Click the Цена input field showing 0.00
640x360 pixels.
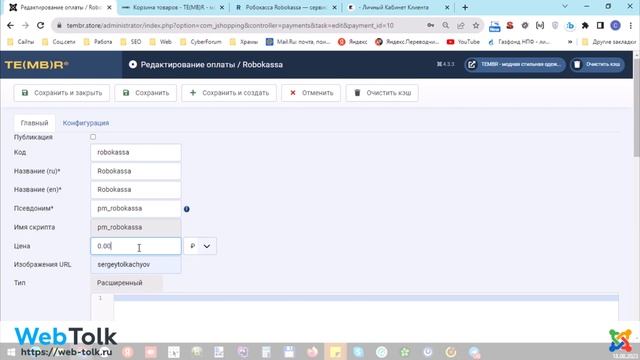coord(136,246)
